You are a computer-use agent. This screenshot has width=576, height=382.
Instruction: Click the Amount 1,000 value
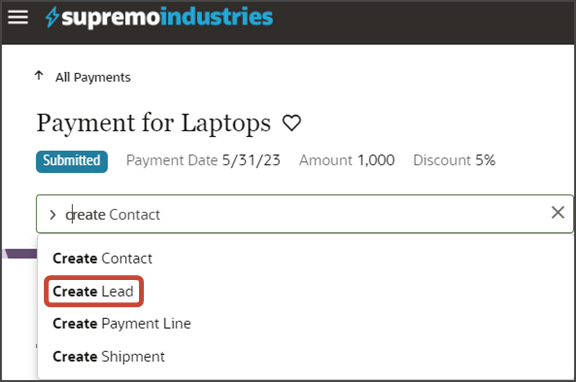tap(347, 161)
